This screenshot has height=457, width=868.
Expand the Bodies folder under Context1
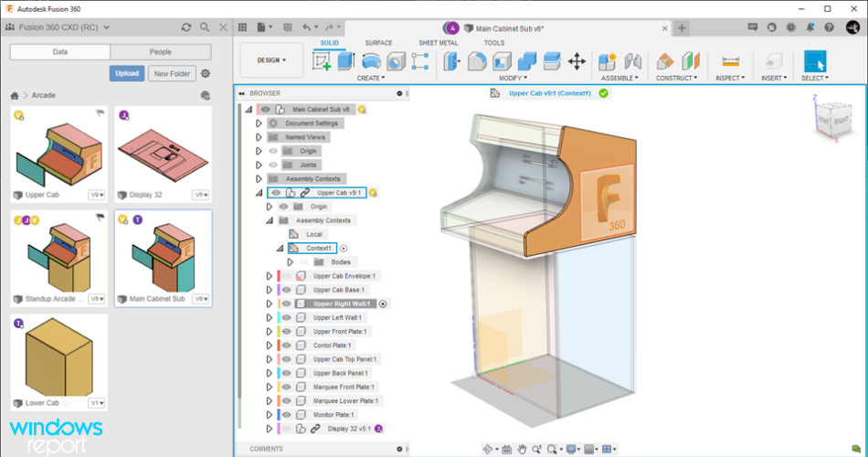290,262
